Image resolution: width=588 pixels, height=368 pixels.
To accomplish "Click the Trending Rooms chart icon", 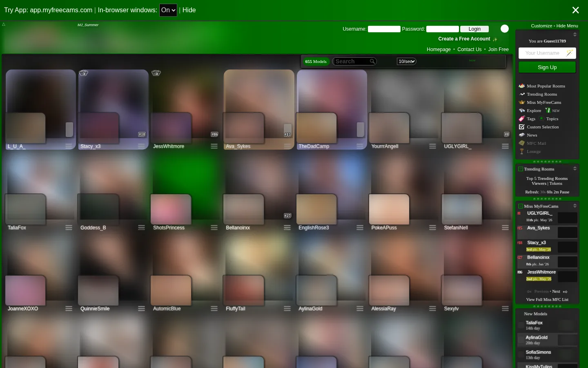I will tap(521, 94).
